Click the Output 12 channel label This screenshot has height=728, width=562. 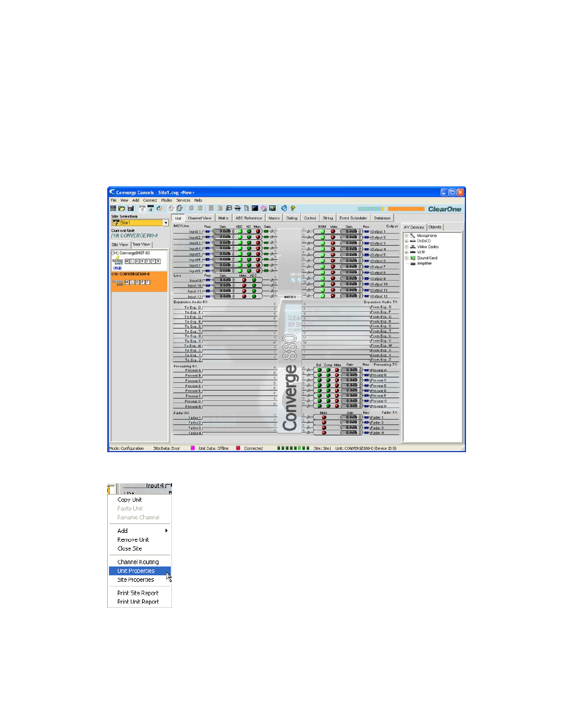tap(379, 296)
